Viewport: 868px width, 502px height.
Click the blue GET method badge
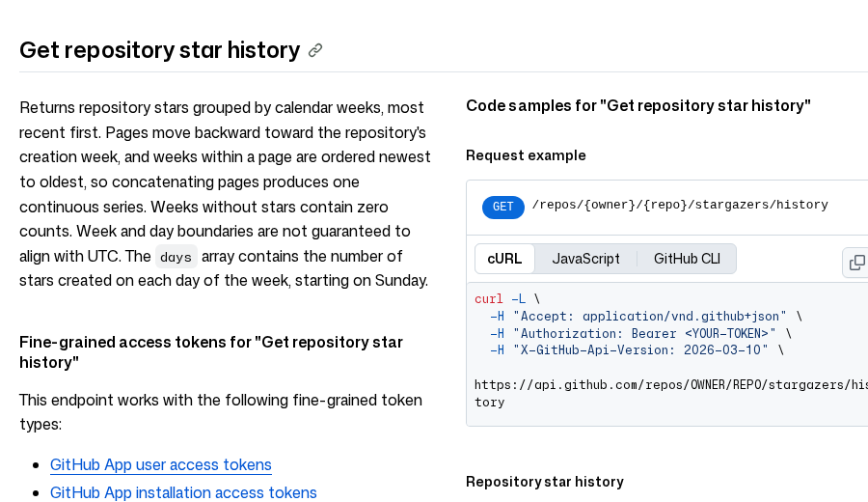[503, 208]
